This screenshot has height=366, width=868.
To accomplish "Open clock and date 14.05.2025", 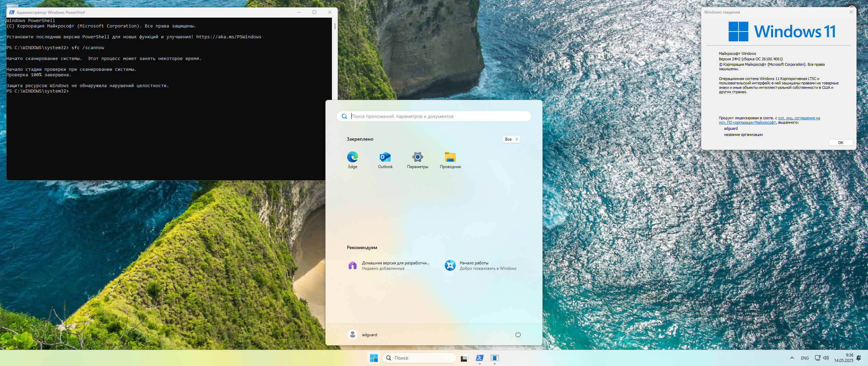I will pos(844,358).
